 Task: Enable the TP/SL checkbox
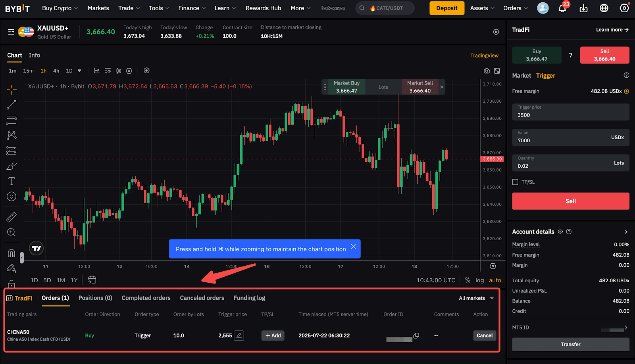(515, 182)
